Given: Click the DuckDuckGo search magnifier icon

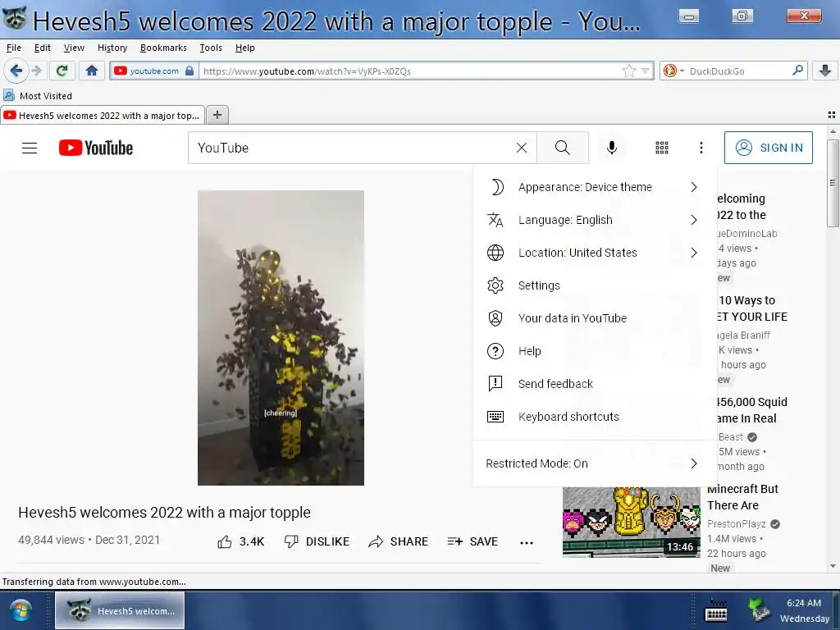Looking at the screenshot, I should [797, 71].
